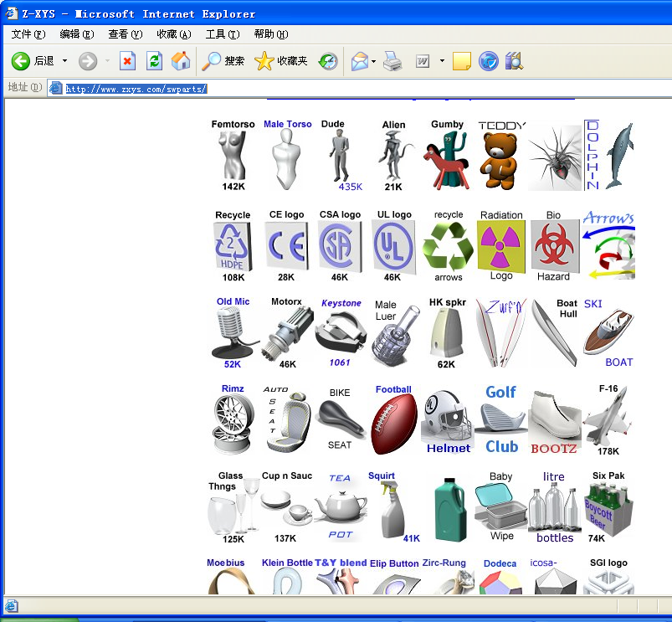The image size is (672, 622).
Task: Click the Rimz wheel thumbnail
Action: 232,424
